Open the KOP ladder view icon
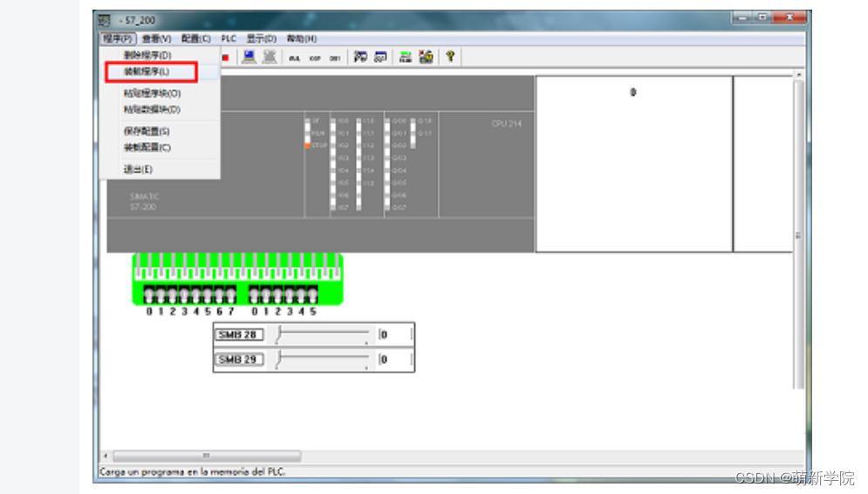This screenshot has height=494, width=868. pos(315,58)
